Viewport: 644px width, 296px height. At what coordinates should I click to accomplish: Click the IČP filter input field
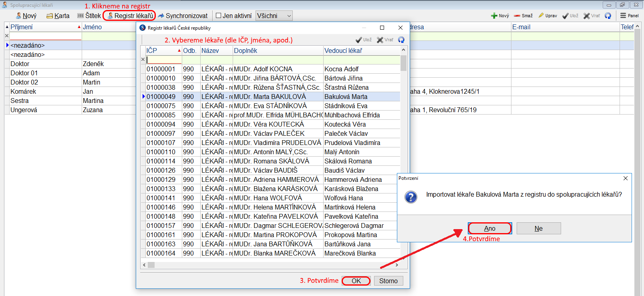(x=164, y=60)
